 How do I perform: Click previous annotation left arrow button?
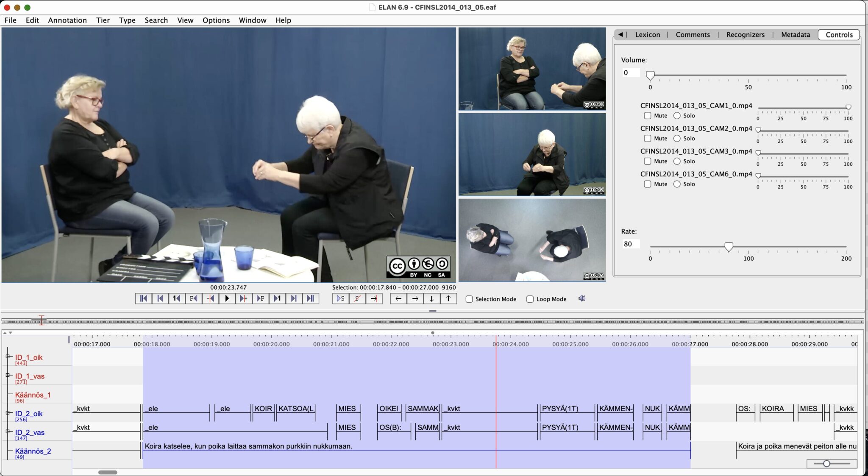(398, 299)
